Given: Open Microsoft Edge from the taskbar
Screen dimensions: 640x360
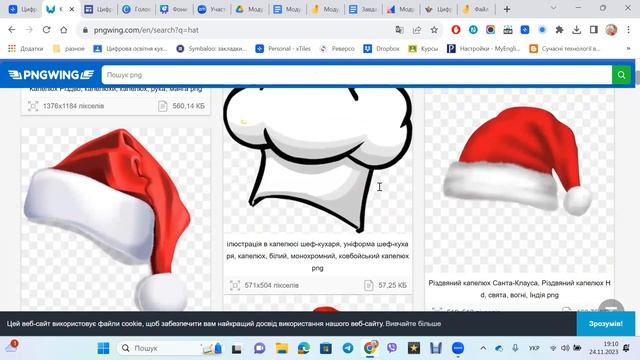Looking at the screenshot, I should [304, 348].
